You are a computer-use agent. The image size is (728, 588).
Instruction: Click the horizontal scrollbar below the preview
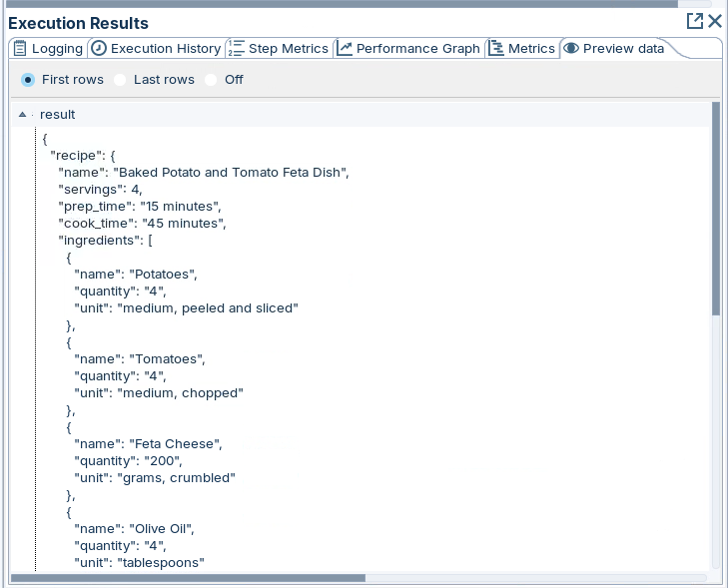(x=188, y=577)
